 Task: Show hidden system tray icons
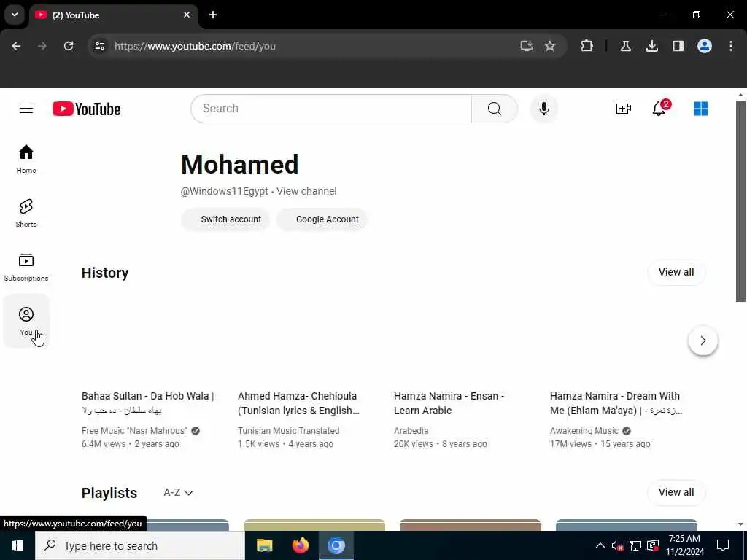[x=600, y=545]
